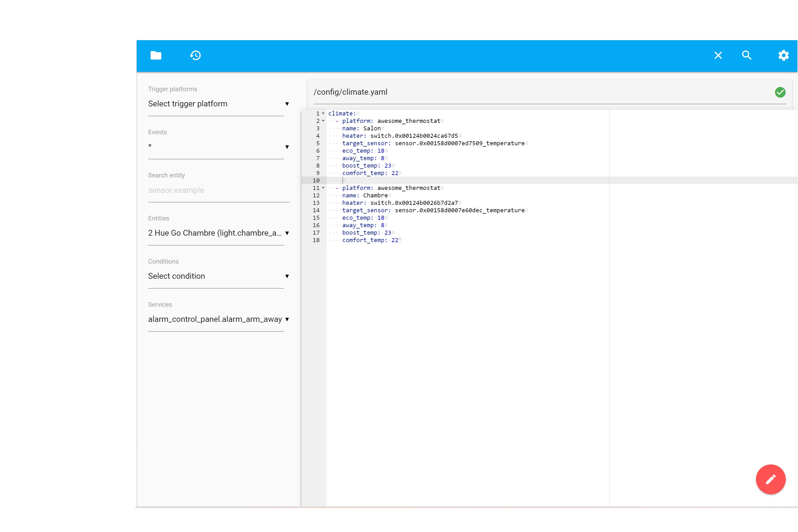This screenshot has width=798, height=532.
Task: Open the settings gear icon
Action: [783, 55]
